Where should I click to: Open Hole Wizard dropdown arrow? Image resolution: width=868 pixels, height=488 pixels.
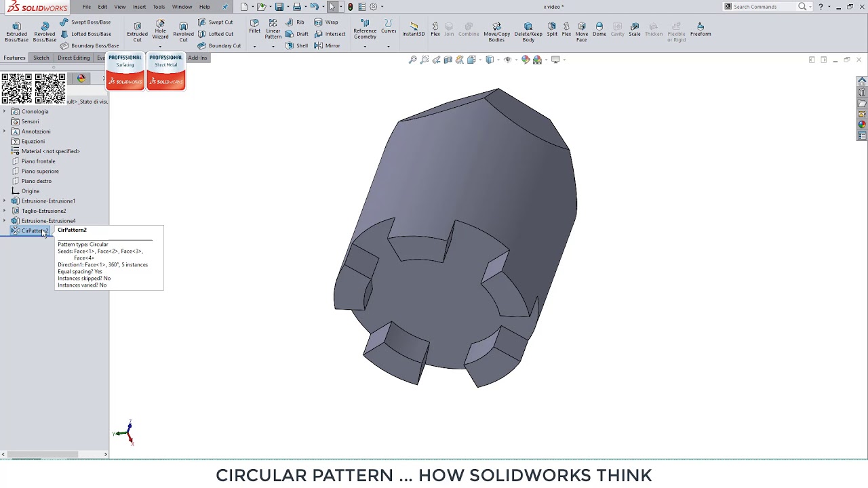[x=160, y=46]
